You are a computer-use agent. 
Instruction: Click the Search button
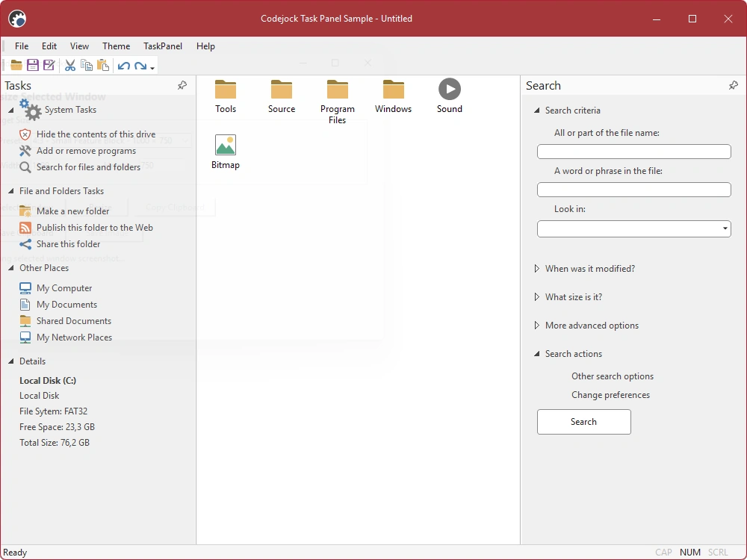click(x=583, y=421)
